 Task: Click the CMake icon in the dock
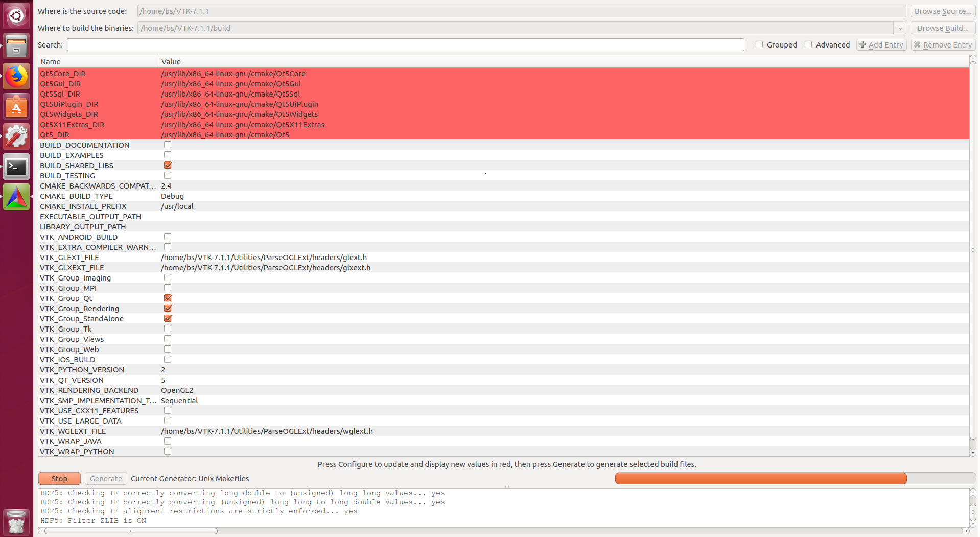click(16, 197)
